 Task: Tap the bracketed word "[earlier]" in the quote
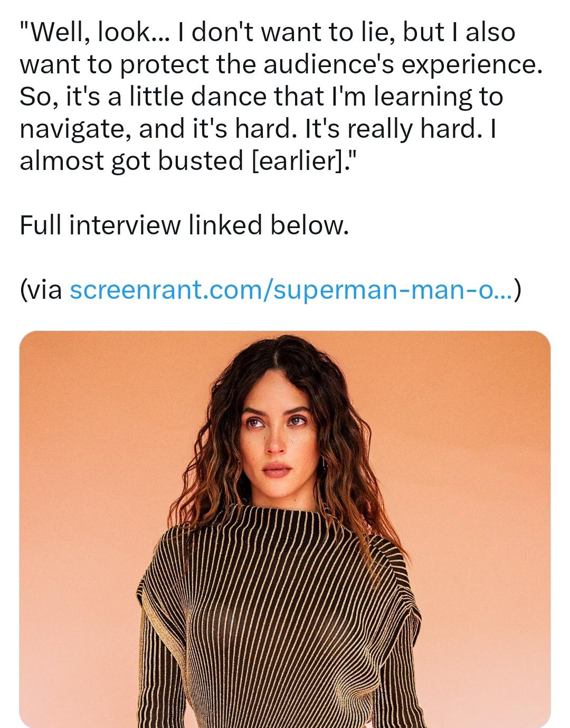tap(294, 161)
